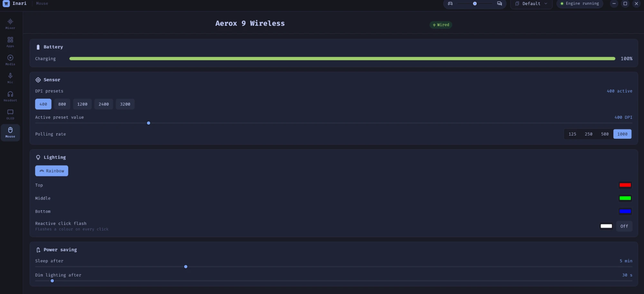Click the chat bubbles icon beside the mix slider
This screenshot has width=644, height=294.
click(x=499, y=4)
